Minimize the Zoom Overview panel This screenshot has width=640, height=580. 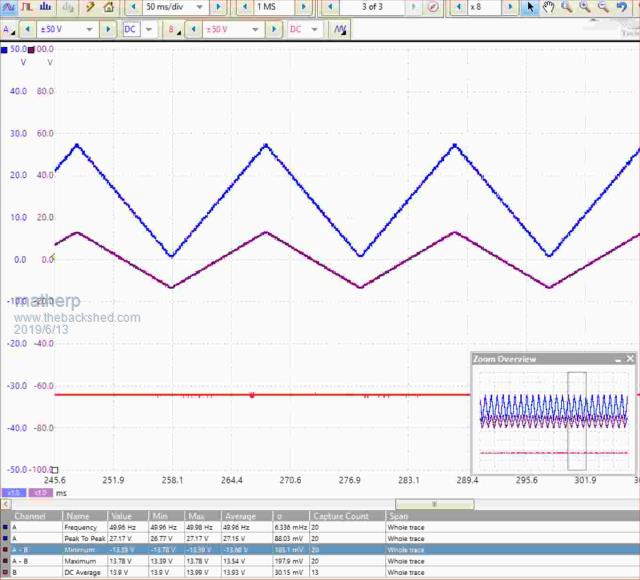point(618,359)
